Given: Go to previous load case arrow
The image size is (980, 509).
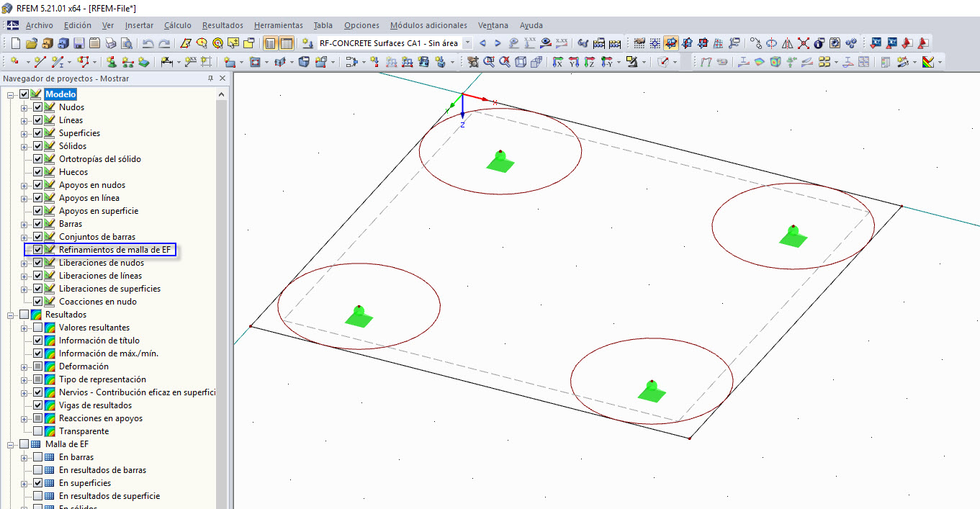Looking at the screenshot, I should click(482, 43).
